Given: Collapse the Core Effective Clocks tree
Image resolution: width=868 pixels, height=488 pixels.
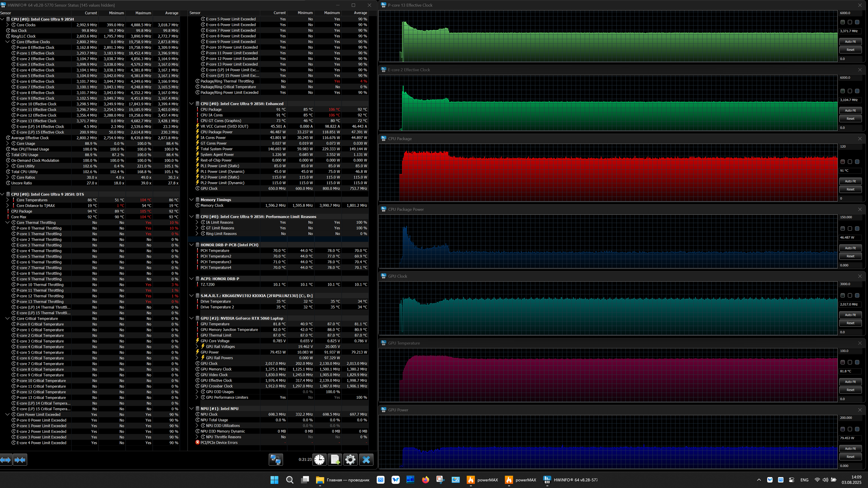Looking at the screenshot, I should (8, 42).
